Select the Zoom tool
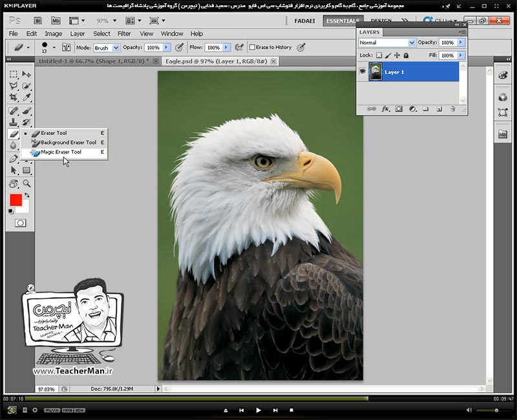Viewport: 517px width, 420px height. 26,184
